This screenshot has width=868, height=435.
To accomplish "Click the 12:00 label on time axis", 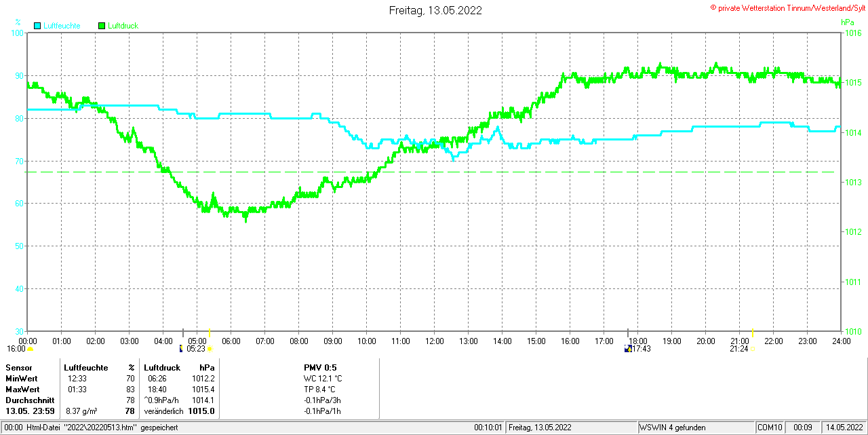I will point(434,341).
